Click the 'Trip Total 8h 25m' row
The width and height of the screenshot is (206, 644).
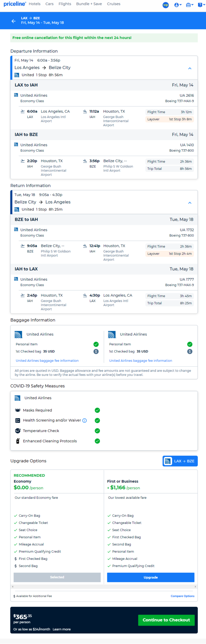coord(169,303)
